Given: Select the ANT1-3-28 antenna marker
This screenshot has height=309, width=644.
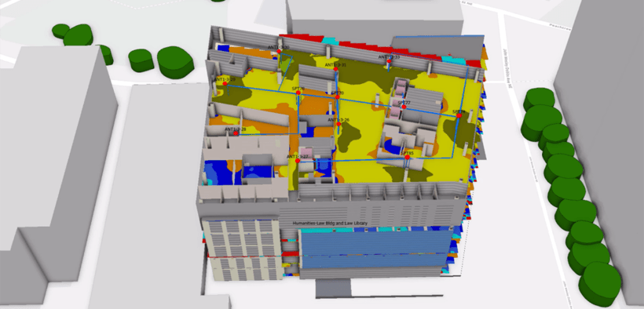Looking at the screenshot, I should (x=236, y=133).
